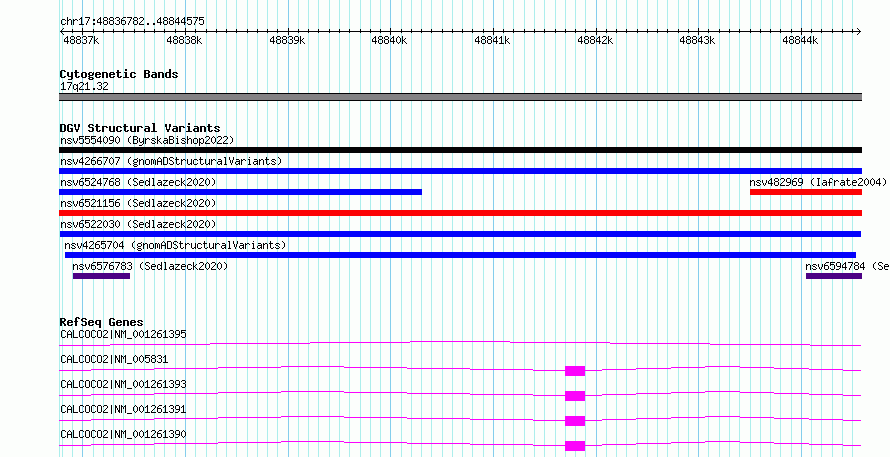
Task: Click the long red nsv6521156 bar
Action: click(460, 213)
